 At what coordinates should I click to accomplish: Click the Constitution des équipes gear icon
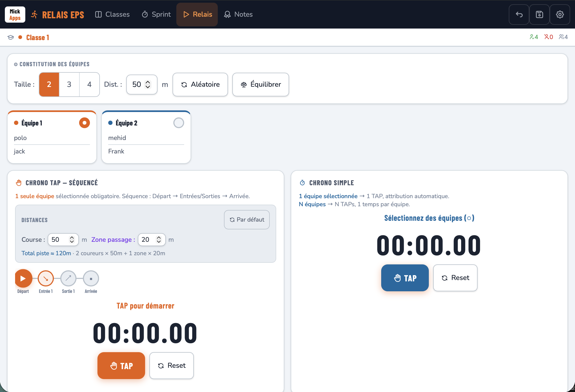(x=16, y=64)
